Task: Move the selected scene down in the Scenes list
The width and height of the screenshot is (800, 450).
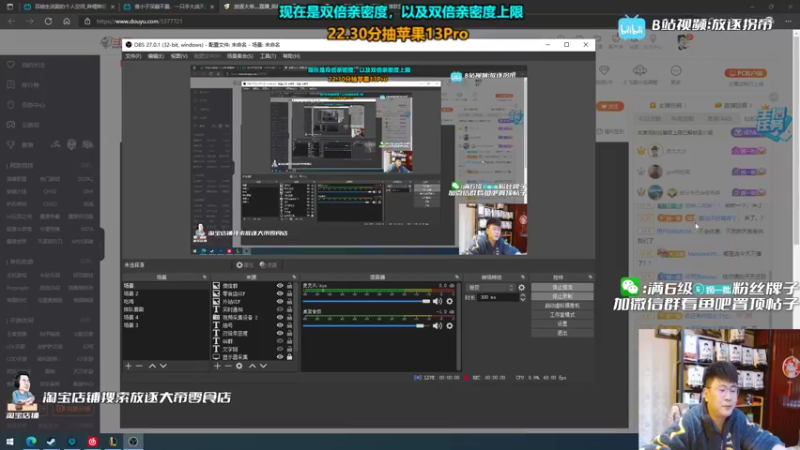Action: click(x=163, y=366)
